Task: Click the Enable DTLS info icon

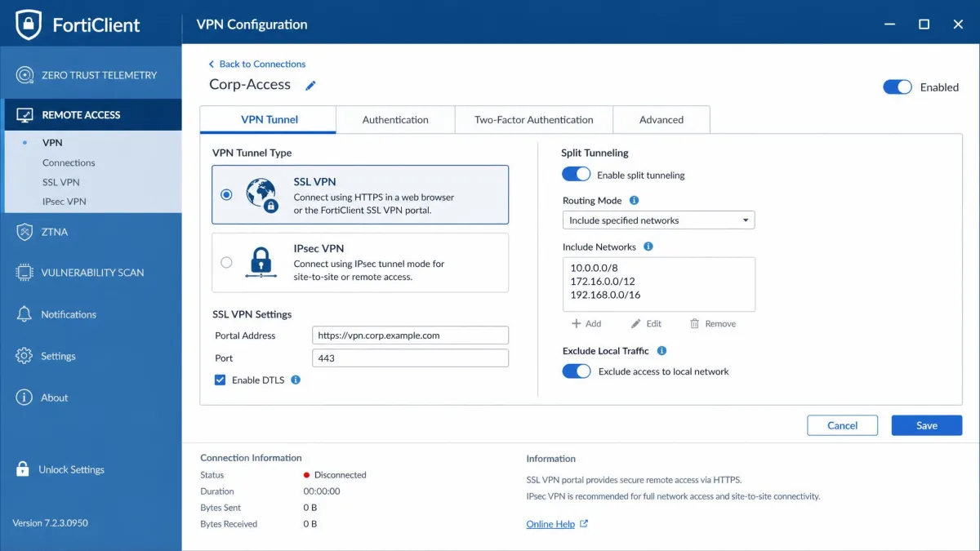Action: click(296, 380)
